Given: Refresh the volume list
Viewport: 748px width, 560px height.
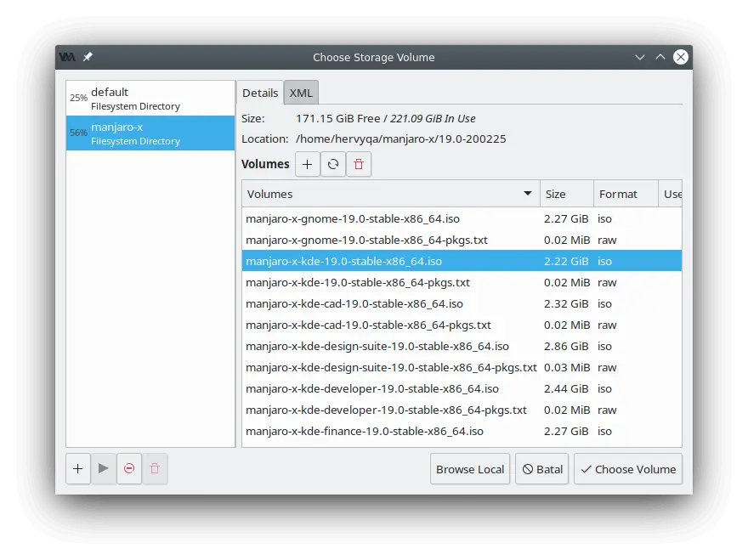Looking at the screenshot, I should [333, 164].
